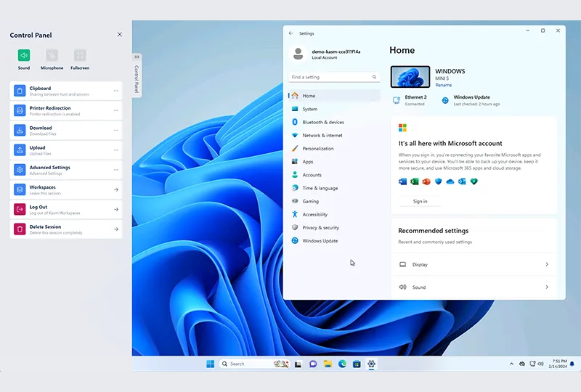Click the Advanced Settings gear icon

tap(20, 170)
